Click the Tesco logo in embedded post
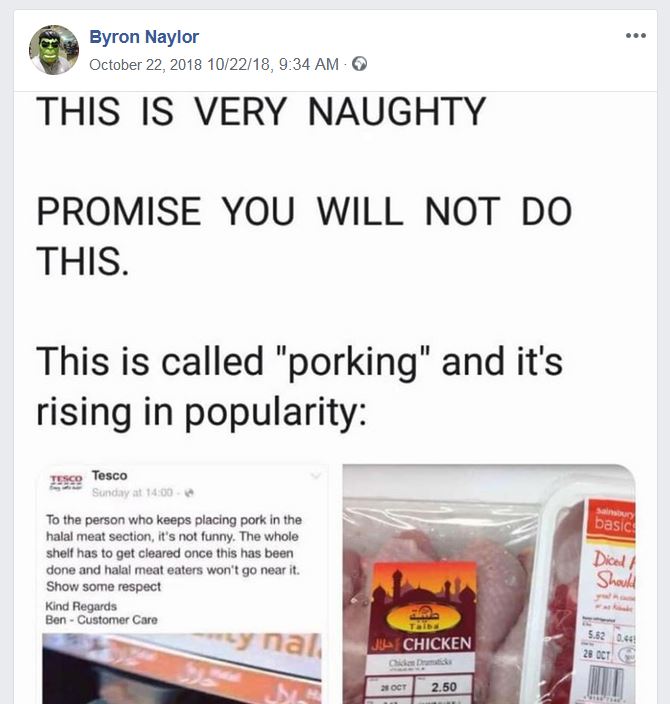 (65, 482)
